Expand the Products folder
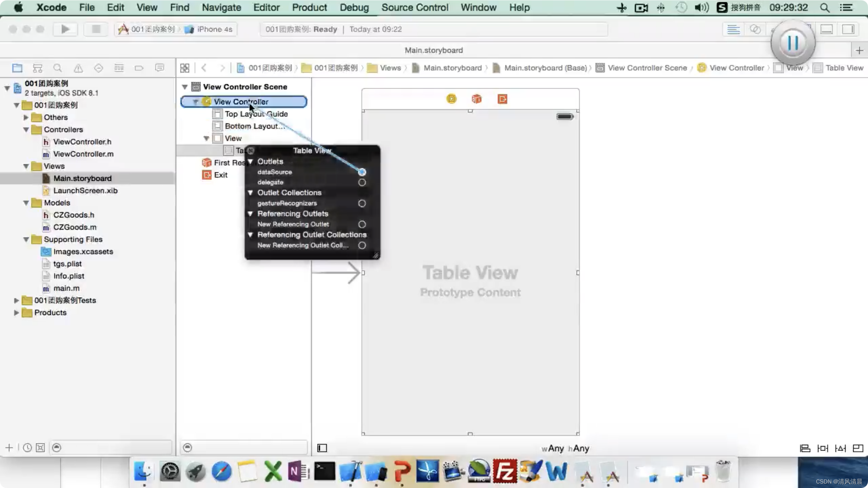The image size is (868, 488). click(x=16, y=312)
